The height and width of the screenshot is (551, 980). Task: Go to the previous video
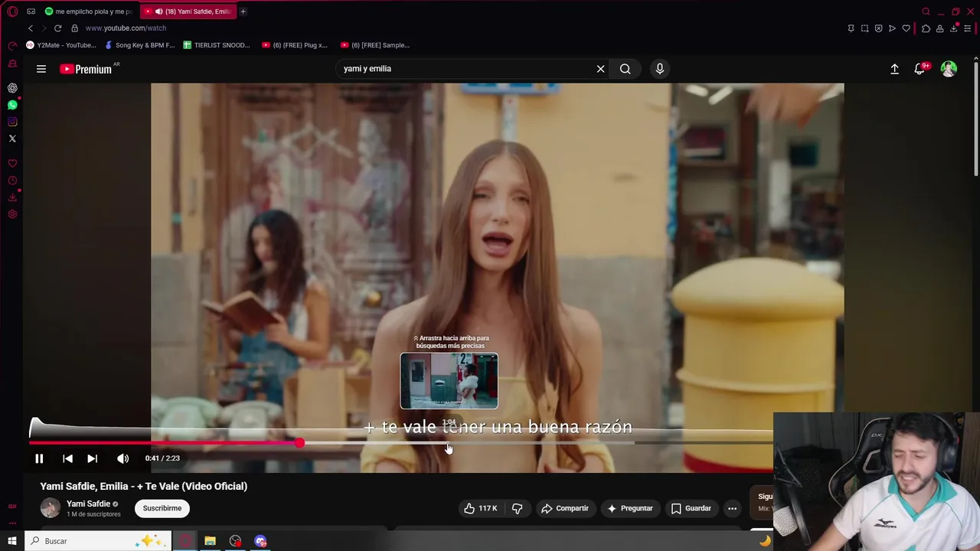click(x=67, y=458)
